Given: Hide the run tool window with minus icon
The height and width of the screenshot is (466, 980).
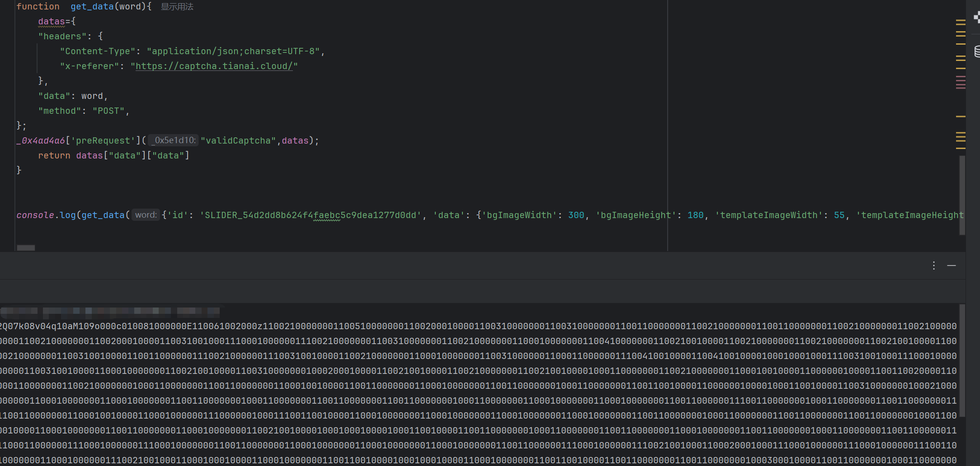Looking at the screenshot, I should 952,266.
